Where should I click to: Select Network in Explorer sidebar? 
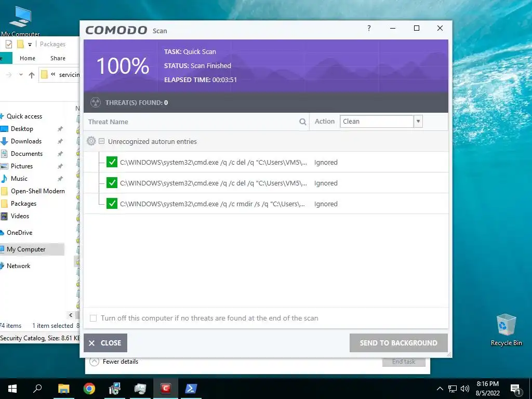pyautogui.click(x=18, y=266)
